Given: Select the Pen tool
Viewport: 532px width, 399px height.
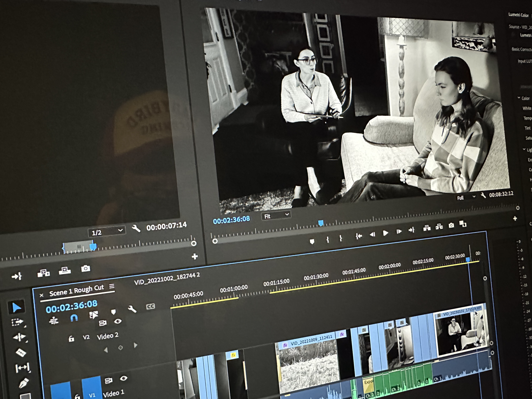Looking at the screenshot, I should [24, 383].
